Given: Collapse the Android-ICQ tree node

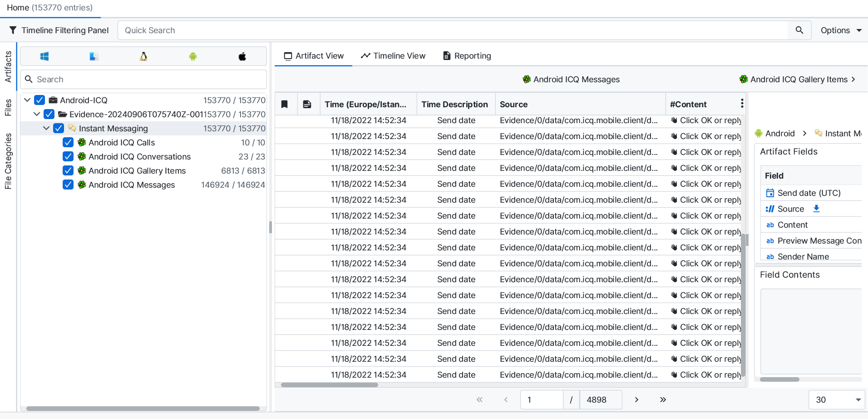Looking at the screenshot, I should 27,100.
